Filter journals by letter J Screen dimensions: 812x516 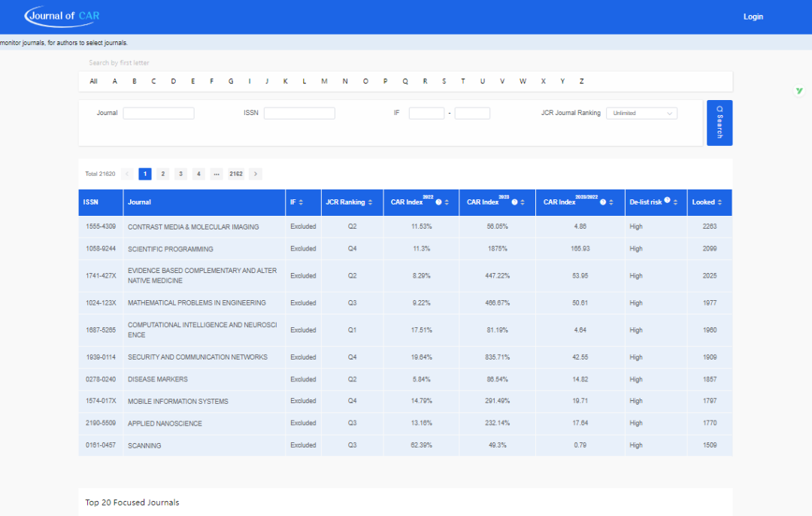[x=267, y=81]
